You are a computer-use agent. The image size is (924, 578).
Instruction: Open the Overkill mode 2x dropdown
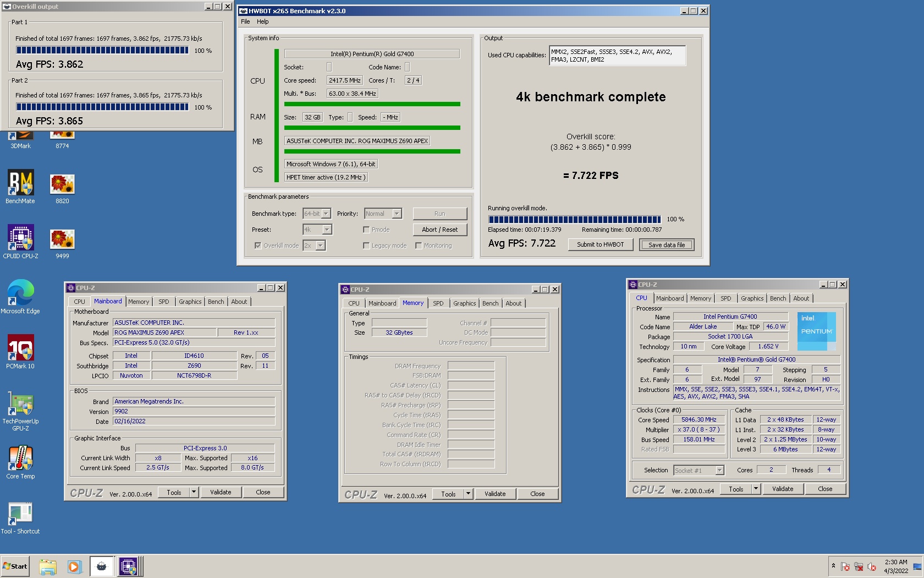pos(321,246)
